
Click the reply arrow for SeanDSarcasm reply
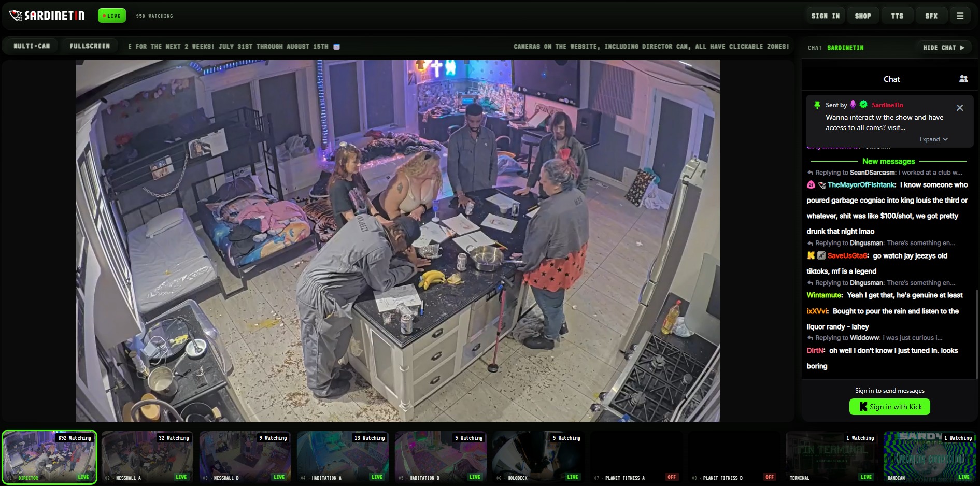(x=810, y=173)
